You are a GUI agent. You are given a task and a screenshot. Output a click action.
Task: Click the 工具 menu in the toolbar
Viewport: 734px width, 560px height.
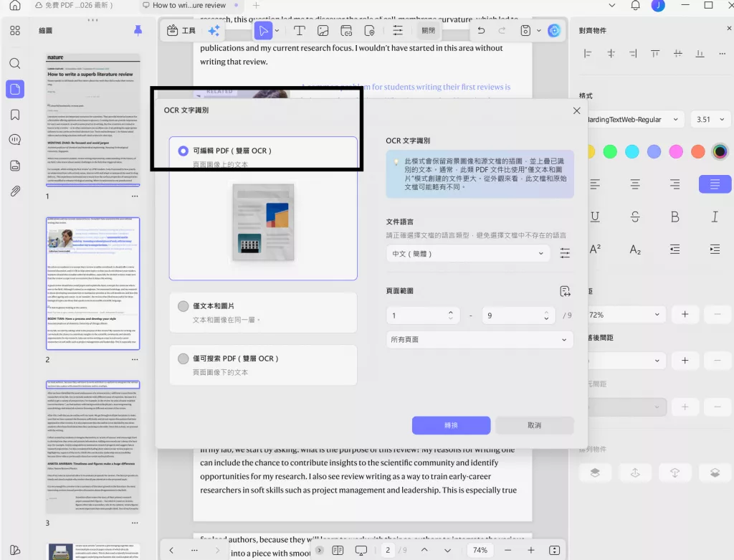pos(183,30)
